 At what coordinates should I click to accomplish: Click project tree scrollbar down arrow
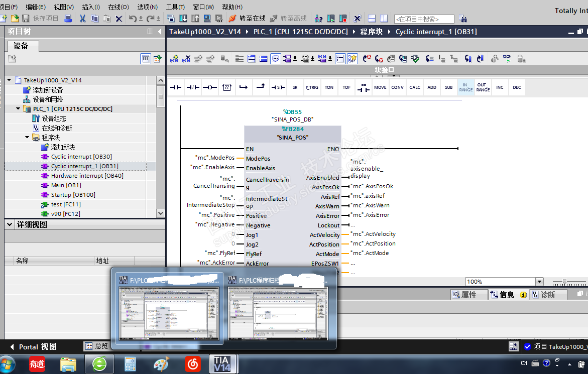161,213
